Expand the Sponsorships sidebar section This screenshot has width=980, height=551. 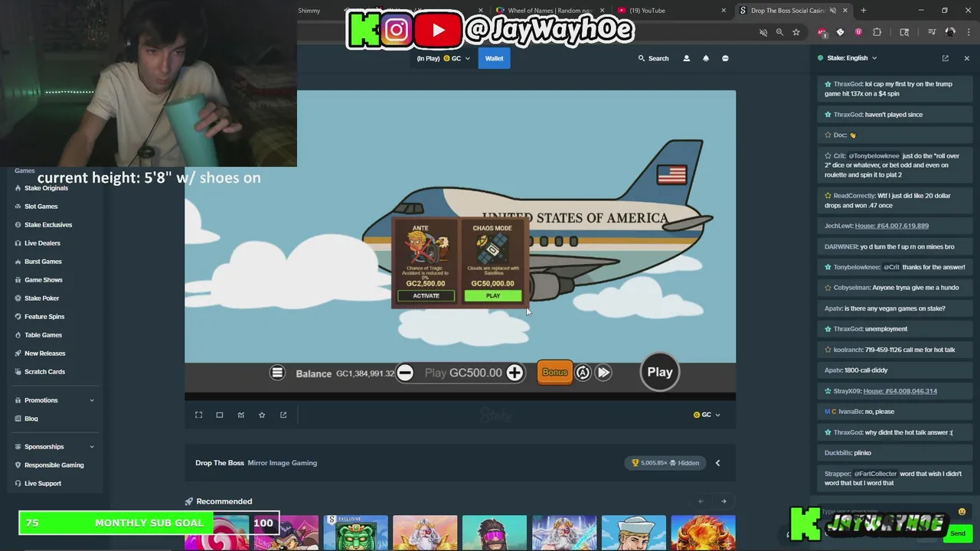pyautogui.click(x=54, y=447)
